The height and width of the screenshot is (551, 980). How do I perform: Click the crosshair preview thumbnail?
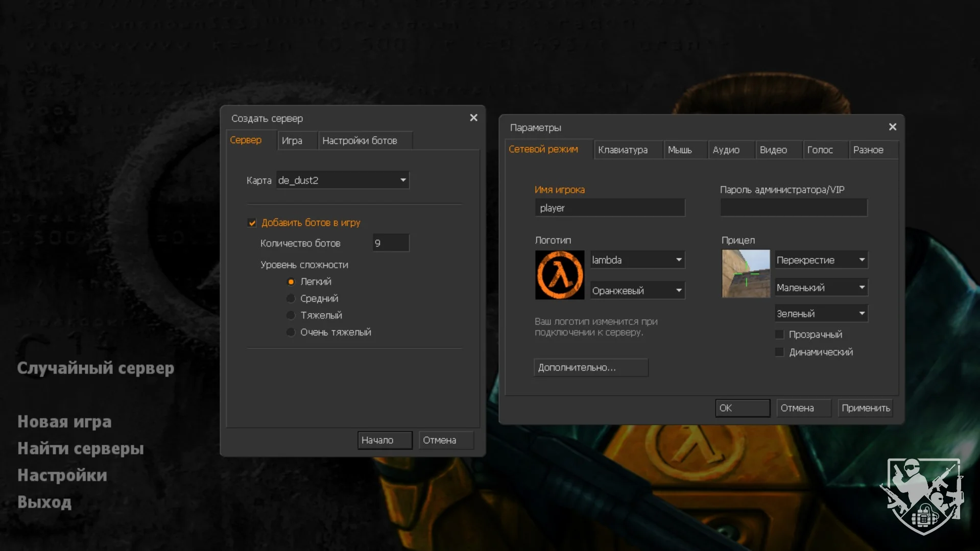pos(746,274)
